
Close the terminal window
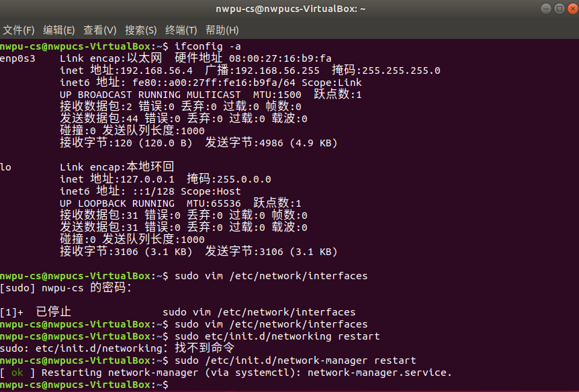[x=573, y=9]
